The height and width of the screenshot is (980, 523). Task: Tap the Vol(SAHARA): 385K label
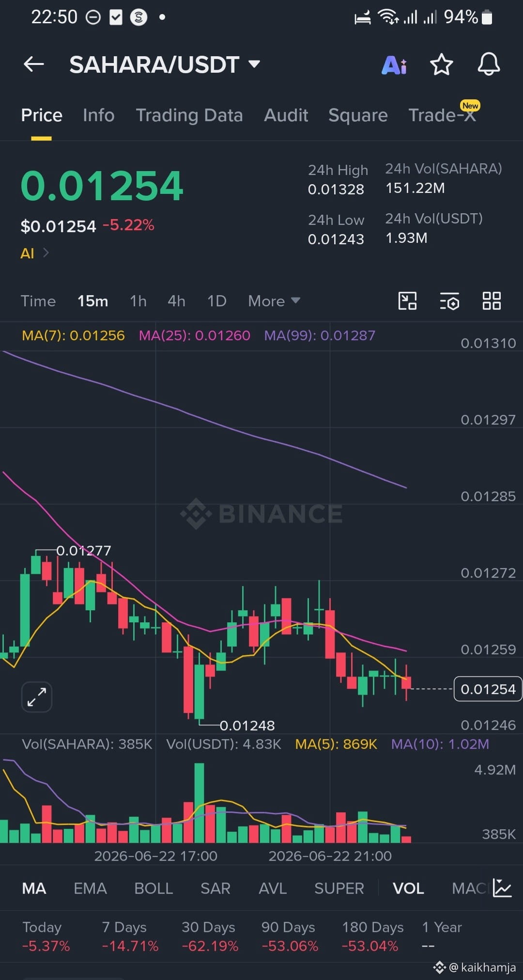click(87, 744)
